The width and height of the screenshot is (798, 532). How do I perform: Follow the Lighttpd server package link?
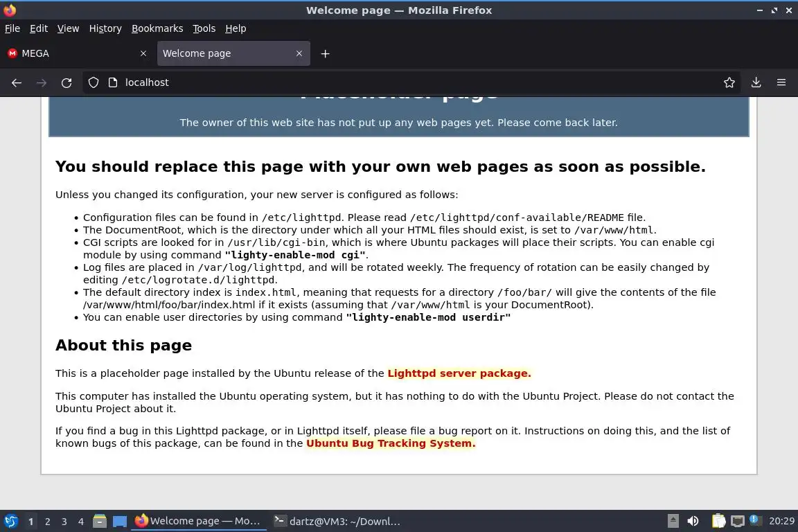[x=459, y=373]
